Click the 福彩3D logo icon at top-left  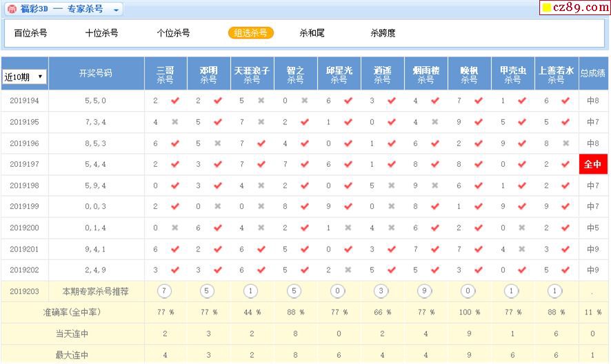coord(11,9)
